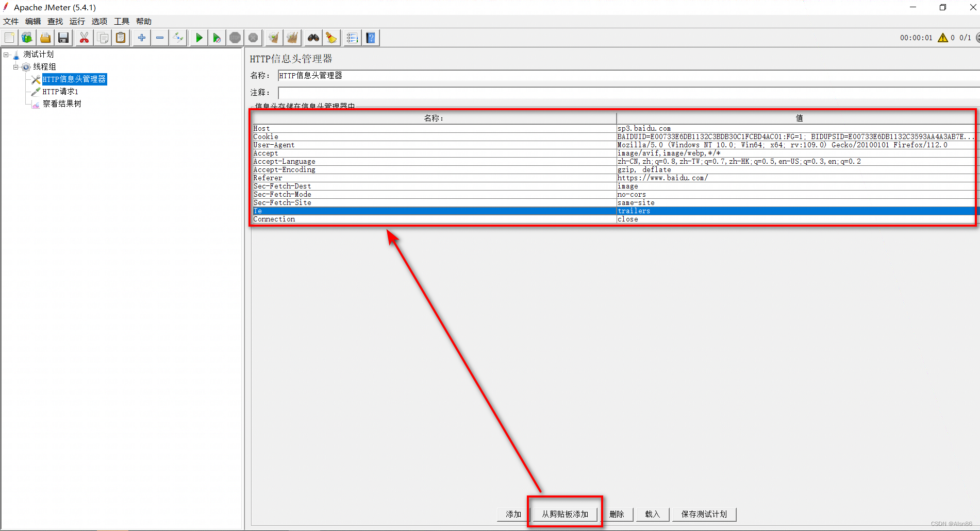Image resolution: width=980 pixels, height=531 pixels.
Task: Click the Reset Search brush icon
Action: 331,38
